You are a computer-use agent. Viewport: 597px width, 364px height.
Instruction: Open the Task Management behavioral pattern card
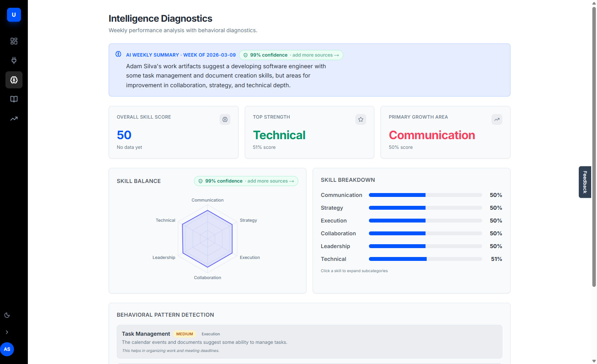[x=309, y=342]
